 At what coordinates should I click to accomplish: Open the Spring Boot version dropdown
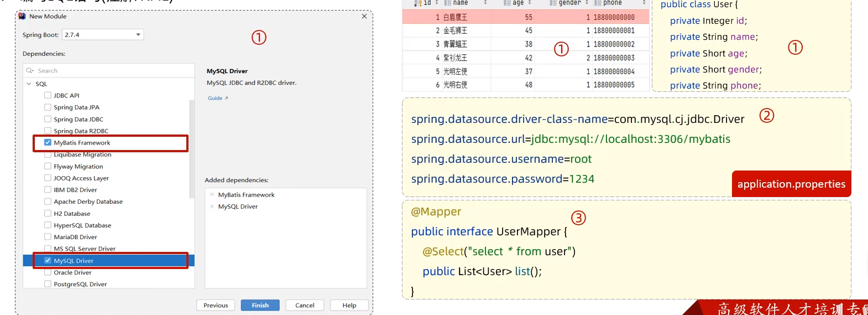pos(103,34)
